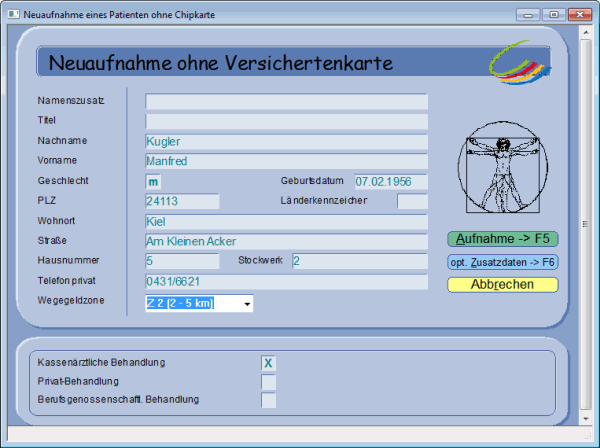The height and width of the screenshot is (448, 600).
Task: Focus the empty Länderkennzeichen field
Action: pyautogui.click(x=411, y=202)
